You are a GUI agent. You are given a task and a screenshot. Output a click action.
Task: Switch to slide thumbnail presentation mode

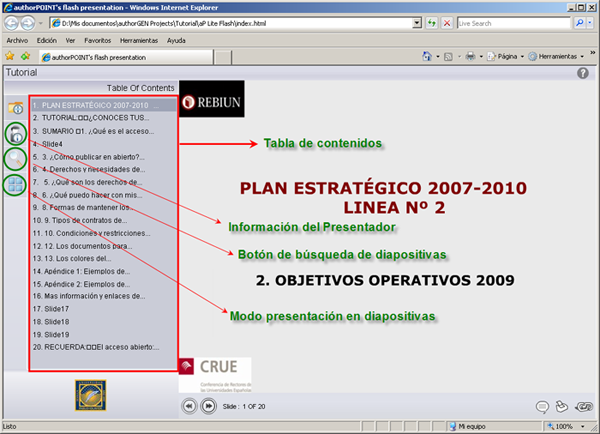coord(16,185)
